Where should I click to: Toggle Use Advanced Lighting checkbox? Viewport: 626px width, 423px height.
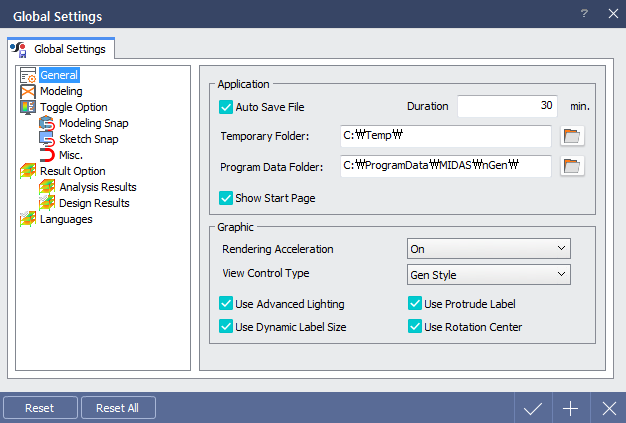(x=226, y=304)
